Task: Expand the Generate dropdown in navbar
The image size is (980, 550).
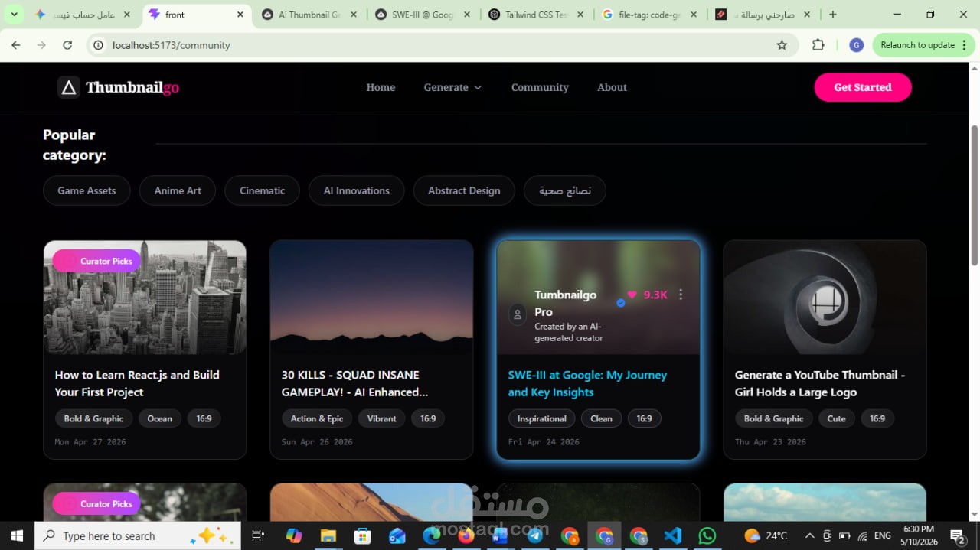Action: click(x=453, y=87)
